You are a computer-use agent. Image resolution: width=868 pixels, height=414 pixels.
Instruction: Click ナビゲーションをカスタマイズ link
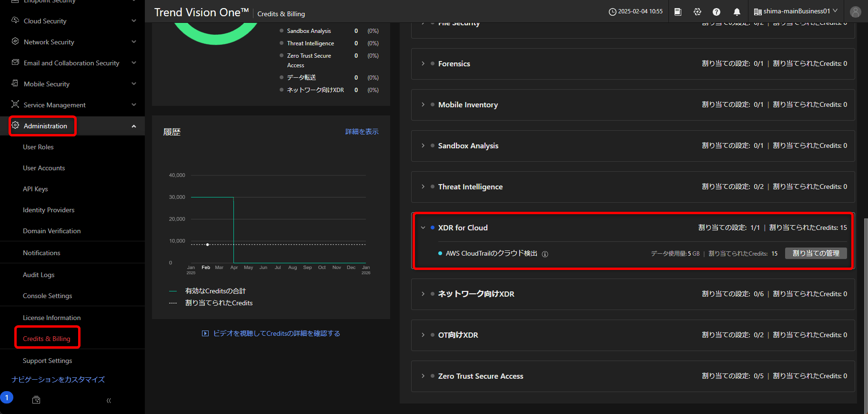point(58,380)
